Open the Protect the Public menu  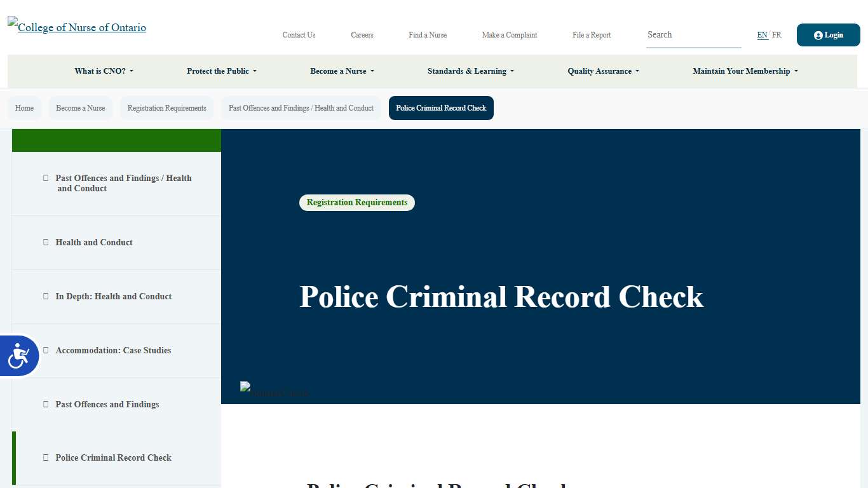[x=221, y=71]
